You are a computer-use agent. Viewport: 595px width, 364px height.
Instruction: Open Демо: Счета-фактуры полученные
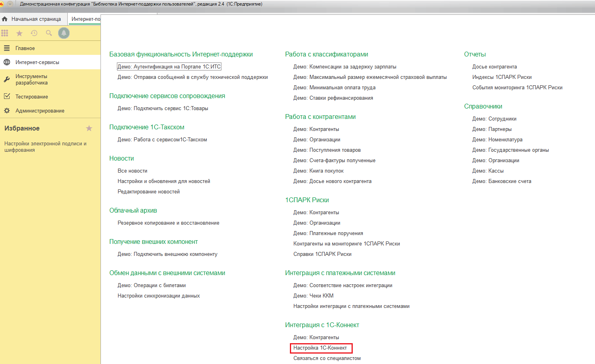[x=334, y=160]
